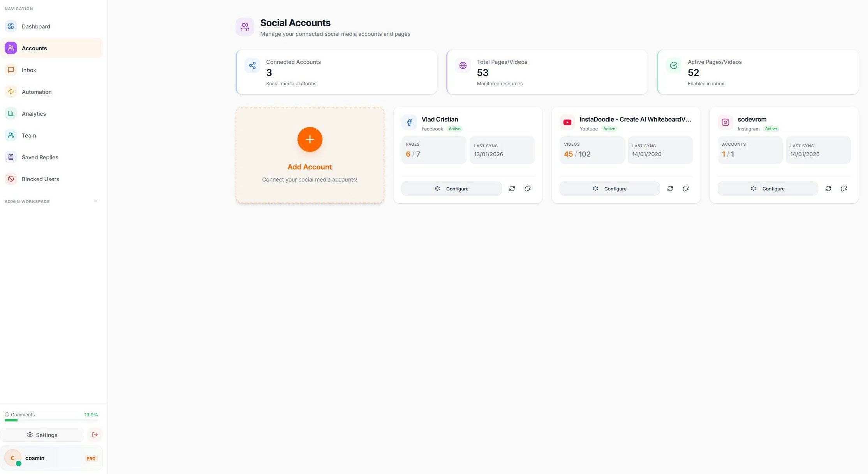Select the Automation lightning icon in sidebar
868x474 pixels.
11,92
